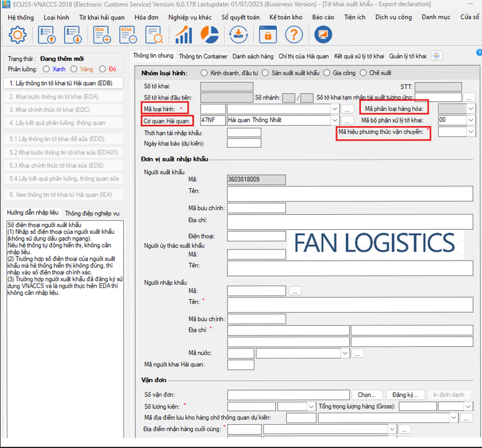482x448 pixels.
Task: Click the list-with-up-arrow toolbar icon
Action: coord(47,35)
